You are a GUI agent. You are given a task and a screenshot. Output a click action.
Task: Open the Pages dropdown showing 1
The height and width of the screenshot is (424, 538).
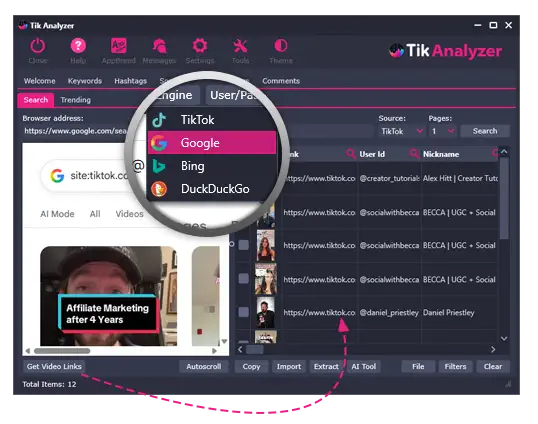[443, 131]
